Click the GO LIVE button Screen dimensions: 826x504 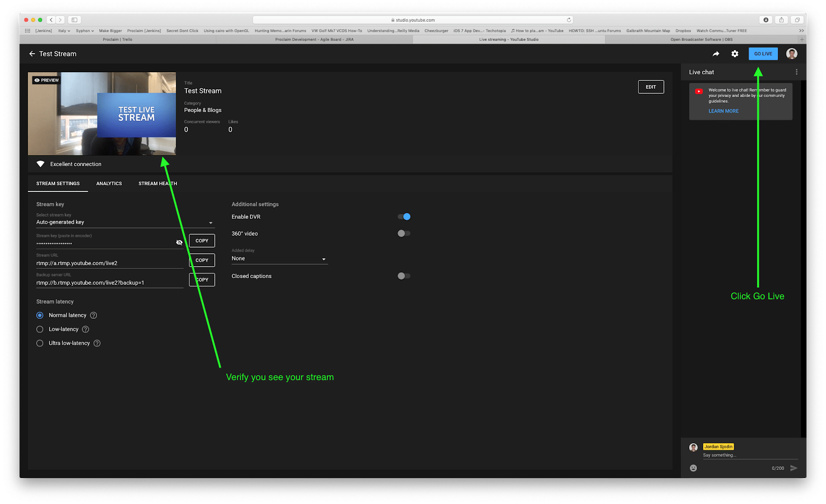[x=763, y=54]
